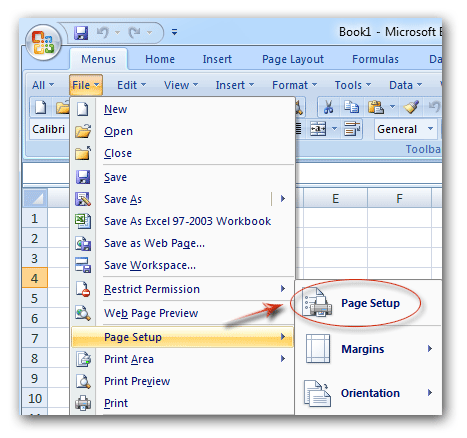The height and width of the screenshot is (438, 467).
Task: Open the Customize Quick Access Toolbar arrow
Action: tap(174, 32)
